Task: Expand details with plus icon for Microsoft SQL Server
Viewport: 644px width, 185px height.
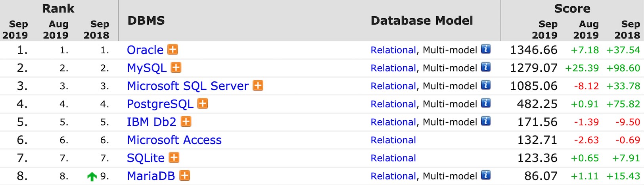Action: point(258,85)
